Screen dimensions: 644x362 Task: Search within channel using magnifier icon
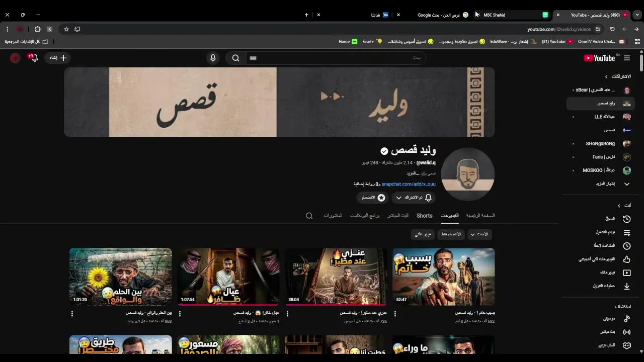pos(309,216)
